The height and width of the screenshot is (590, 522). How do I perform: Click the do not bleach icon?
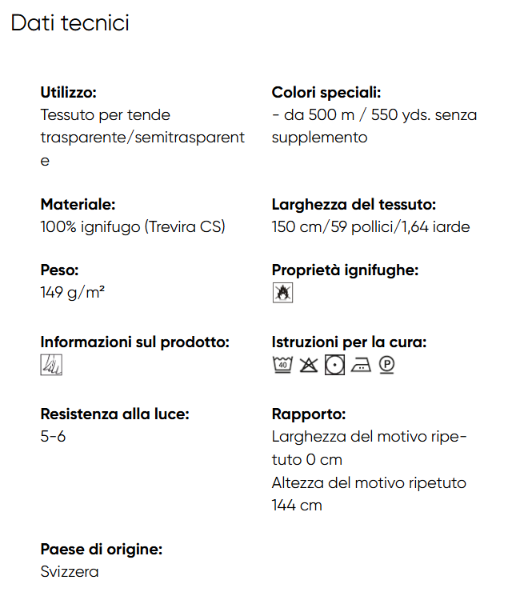point(309,365)
